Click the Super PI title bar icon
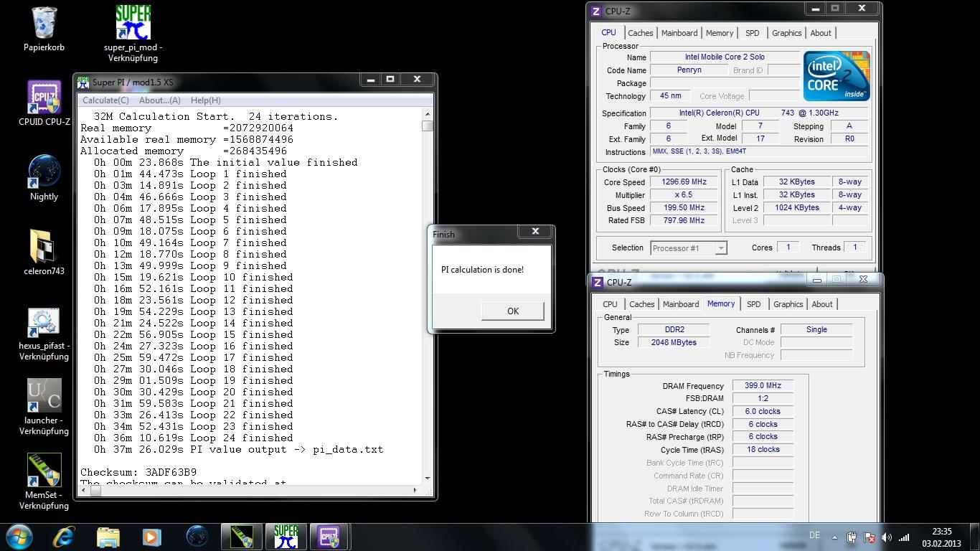This screenshot has height=551, width=980. point(83,82)
